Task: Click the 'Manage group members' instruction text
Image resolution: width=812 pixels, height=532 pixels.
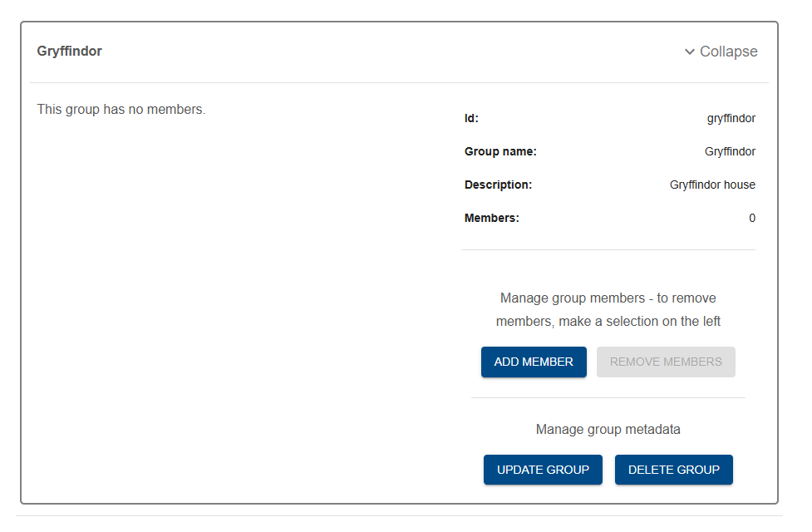Action: point(608,310)
